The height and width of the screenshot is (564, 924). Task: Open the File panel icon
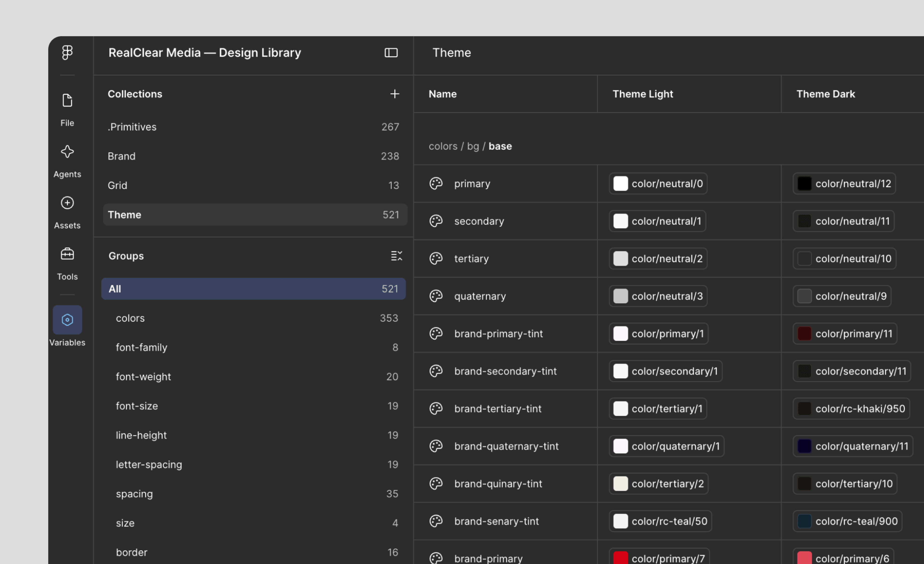pyautogui.click(x=67, y=101)
